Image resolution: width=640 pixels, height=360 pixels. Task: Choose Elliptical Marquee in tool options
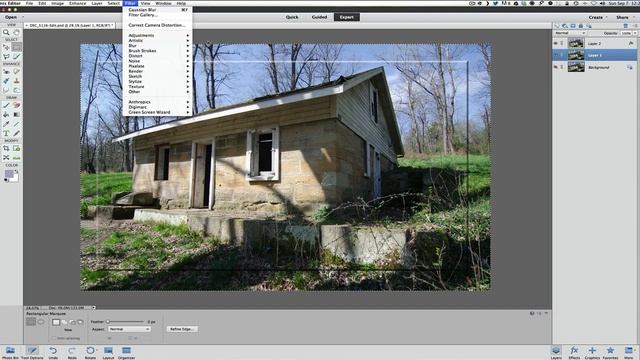[41, 322]
